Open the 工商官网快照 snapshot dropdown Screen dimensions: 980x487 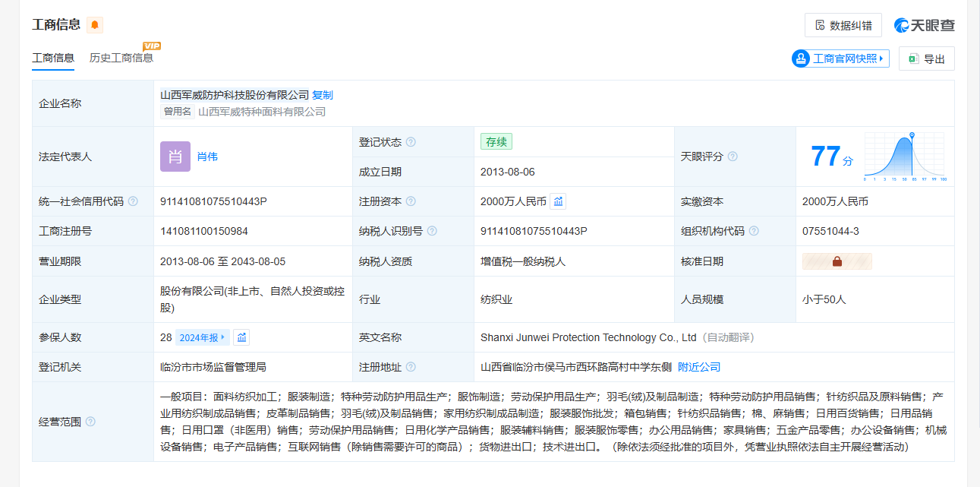point(840,59)
